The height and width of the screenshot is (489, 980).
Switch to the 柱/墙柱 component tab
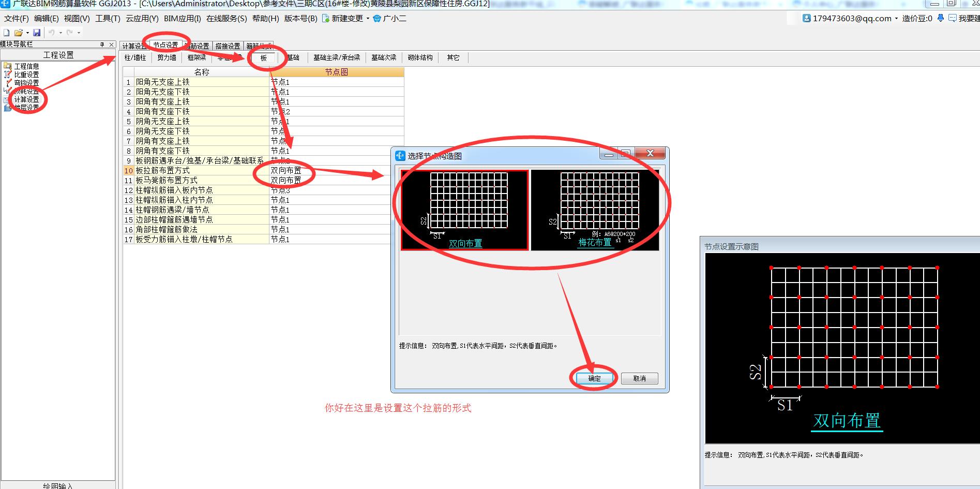[135, 57]
